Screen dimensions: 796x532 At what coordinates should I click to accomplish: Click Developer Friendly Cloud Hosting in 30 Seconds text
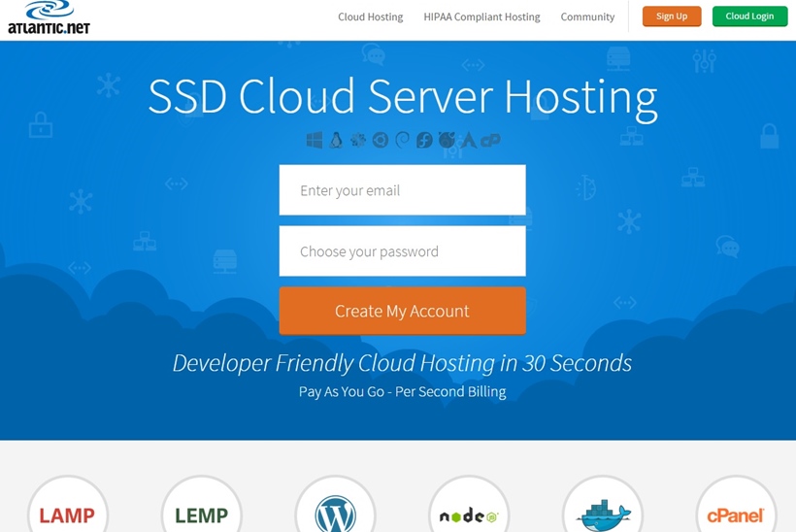[402, 363]
